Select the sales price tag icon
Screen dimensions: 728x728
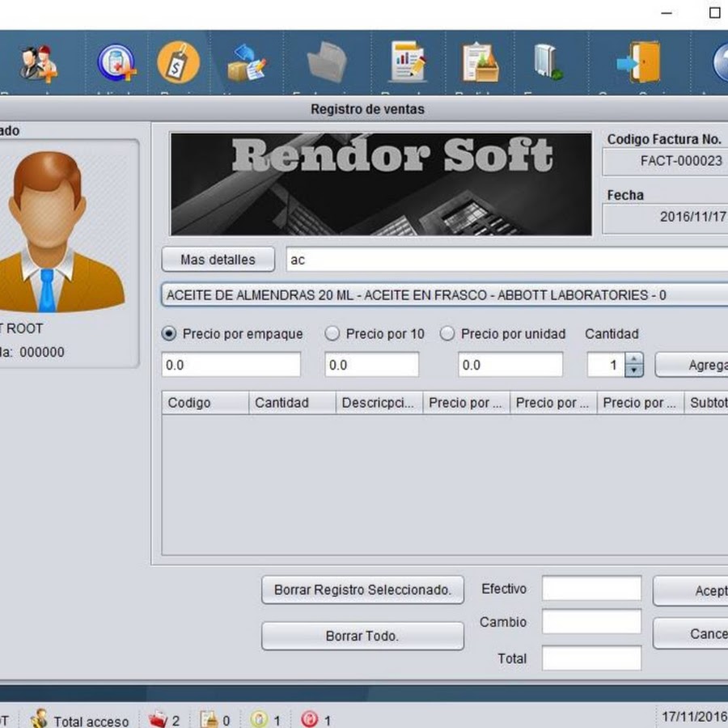click(178, 63)
